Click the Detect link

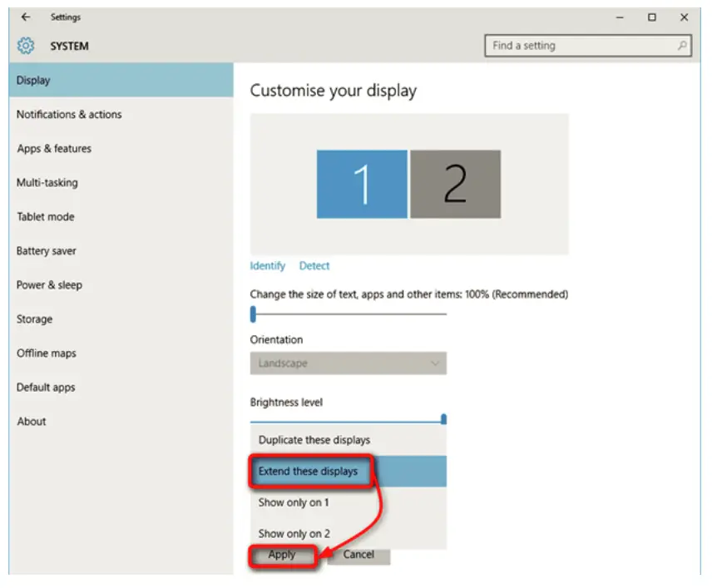pyautogui.click(x=314, y=265)
